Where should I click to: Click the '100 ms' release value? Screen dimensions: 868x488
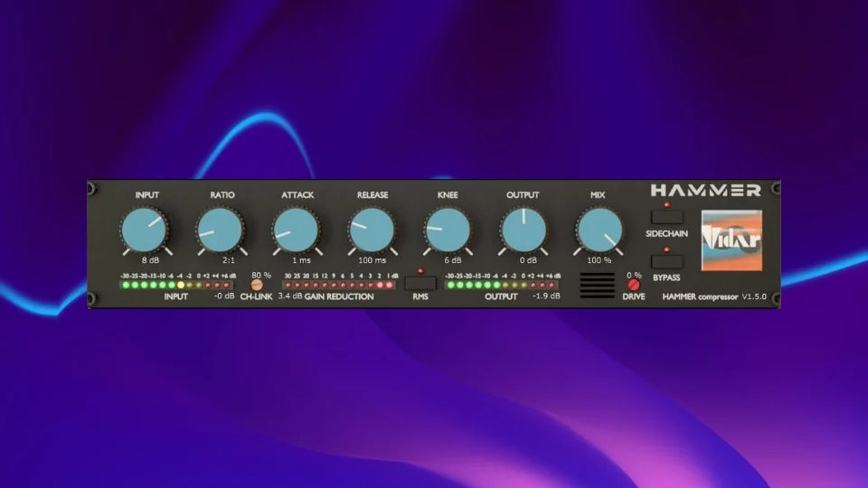tap(372, 260)
